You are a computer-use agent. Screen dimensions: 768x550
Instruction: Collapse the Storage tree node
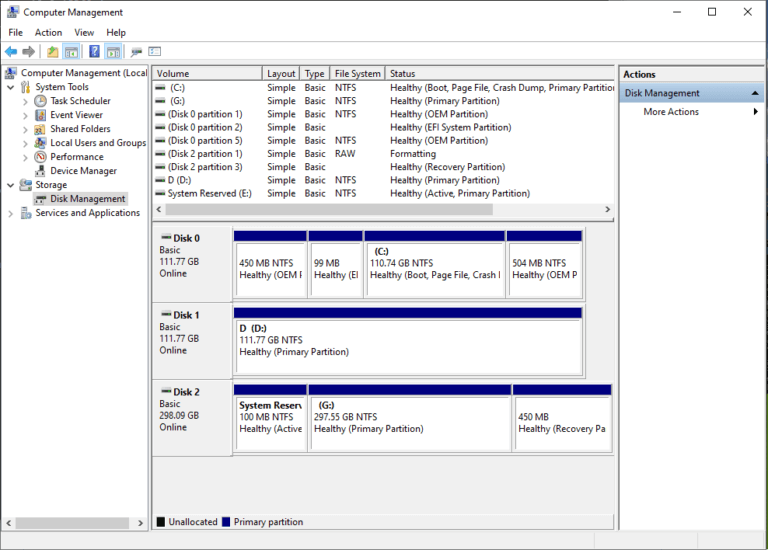11,185
